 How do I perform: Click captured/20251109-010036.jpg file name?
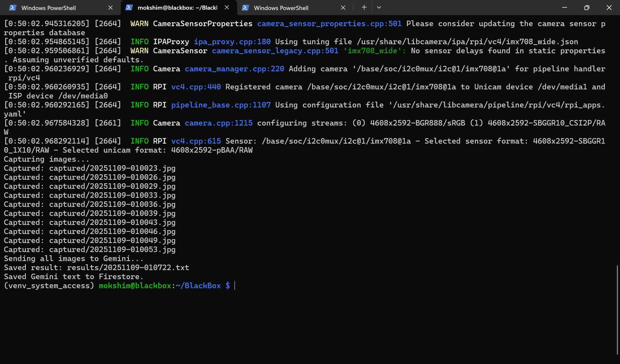pyautogui.click(x=112, y=204)
